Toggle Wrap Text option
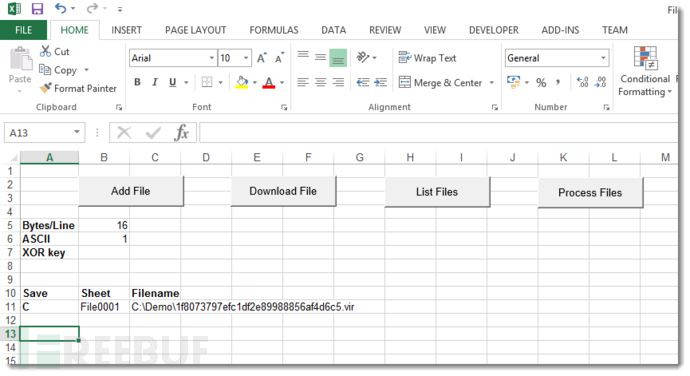Image resolution: width=690 pixels, height=376 pixels. [x=427, y=58]
